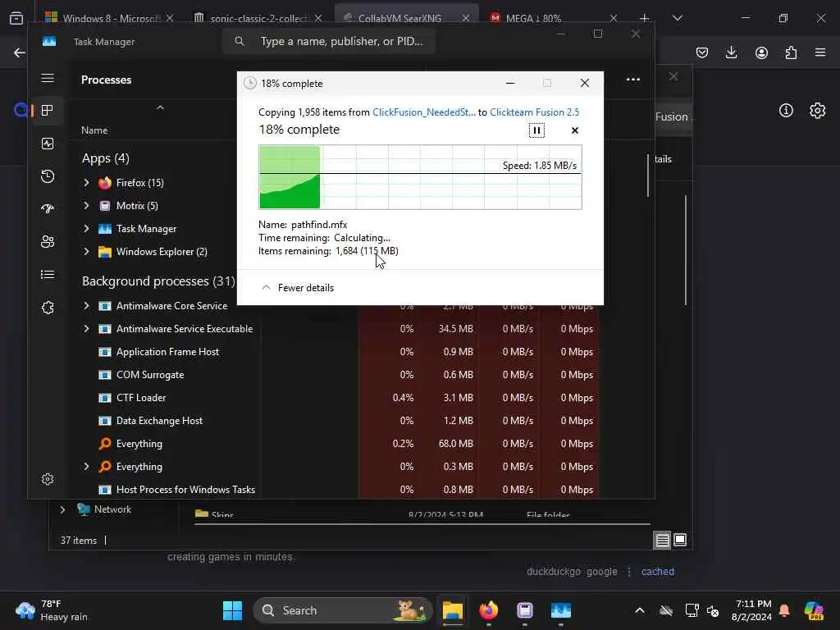The image size is (840, 630).
Task: Open Startup apps icon in Task Manager sidebar
Action: click(48, 209)
